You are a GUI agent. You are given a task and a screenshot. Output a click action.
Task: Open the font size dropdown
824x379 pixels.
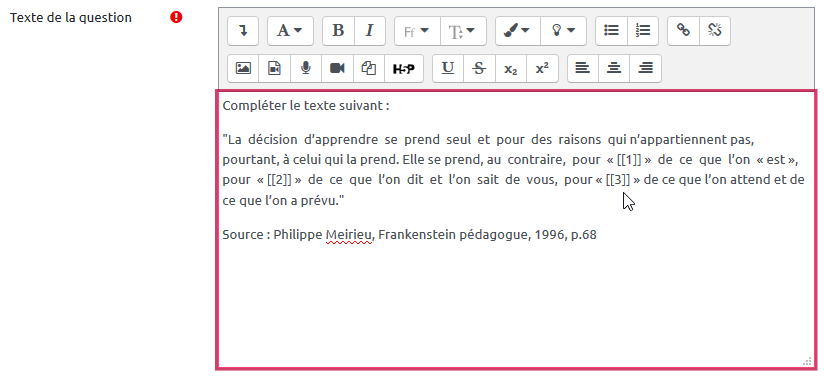[463, 31]
